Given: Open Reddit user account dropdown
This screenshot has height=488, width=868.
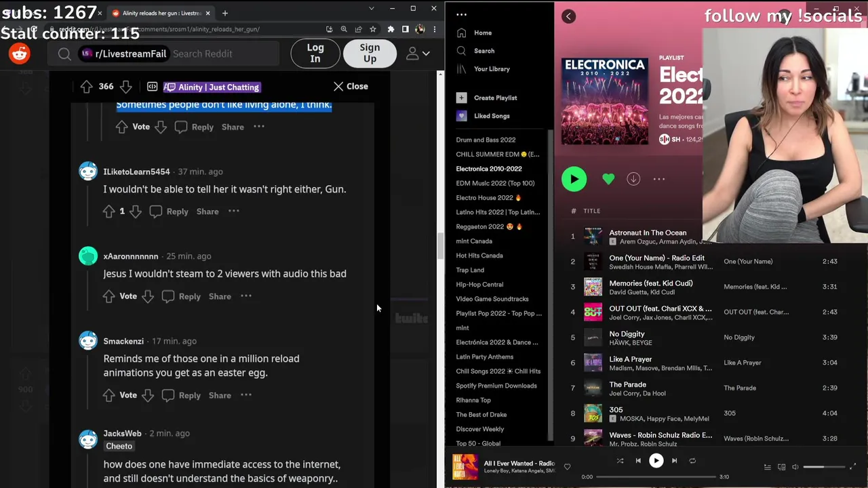Looking at the screenshot, I should 418,54.
